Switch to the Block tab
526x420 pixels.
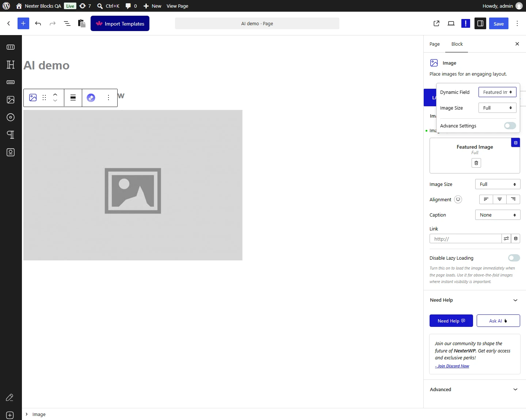point(457,44)
